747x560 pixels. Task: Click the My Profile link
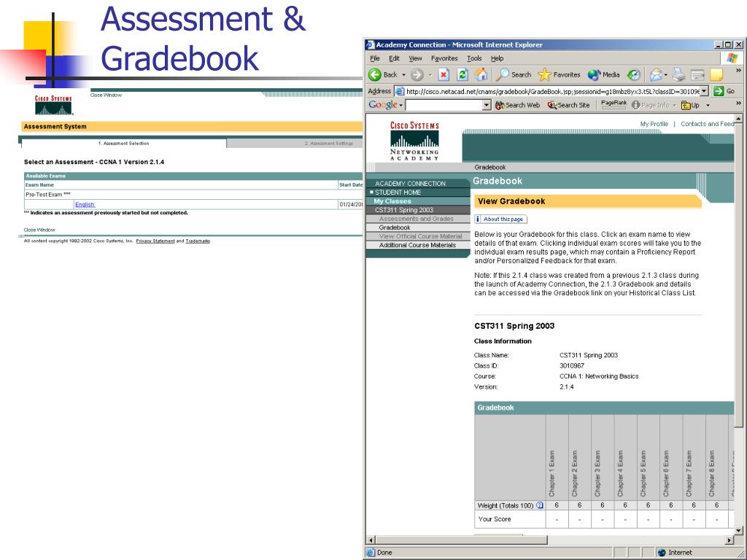pos(654,124)
